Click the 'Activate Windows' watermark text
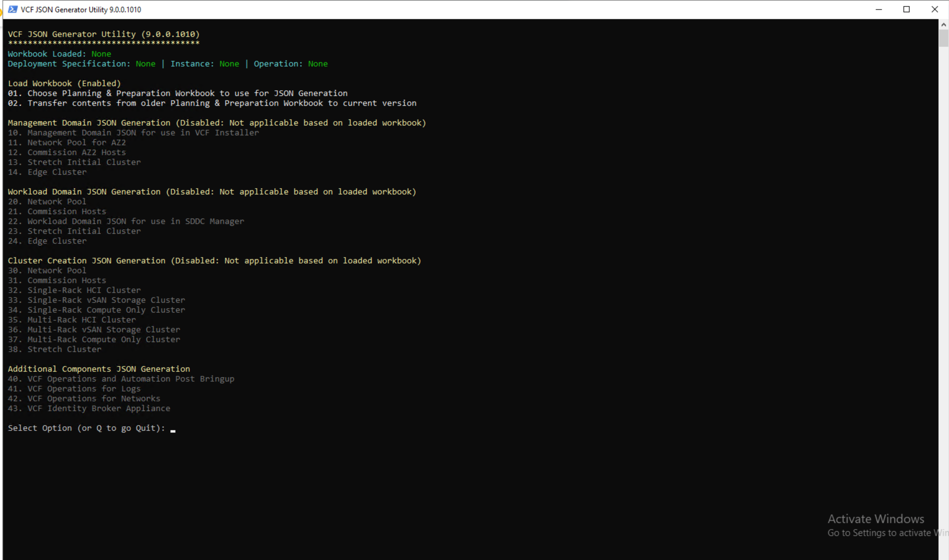The height and width of the screenshot is (560, 949). point(875,519)
